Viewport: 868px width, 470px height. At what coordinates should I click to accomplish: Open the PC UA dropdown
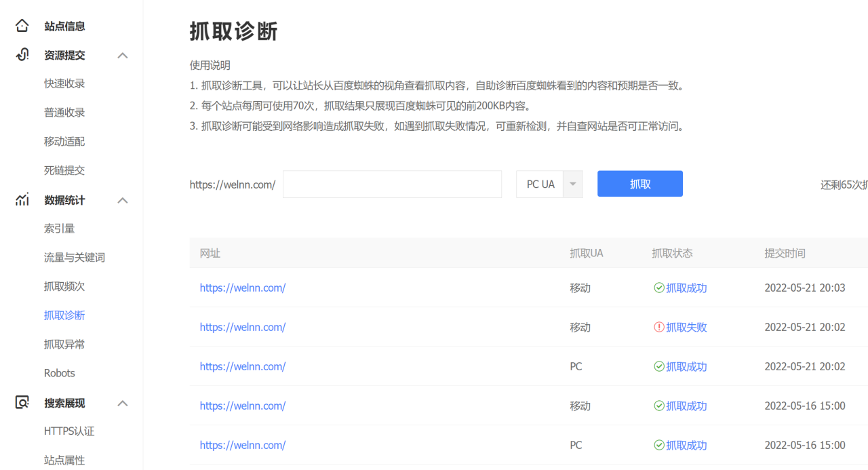coord(572,184)
